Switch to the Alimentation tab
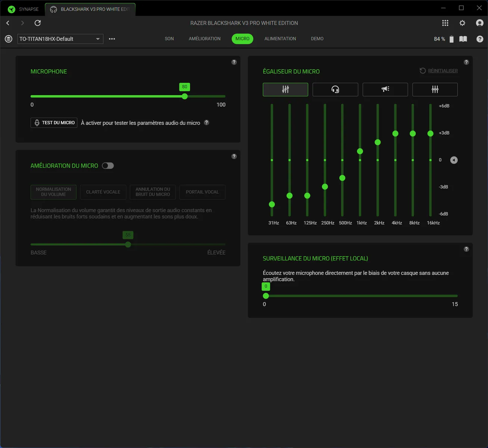The height and width of the screenshot is (448, 488). tap(280, 39)
